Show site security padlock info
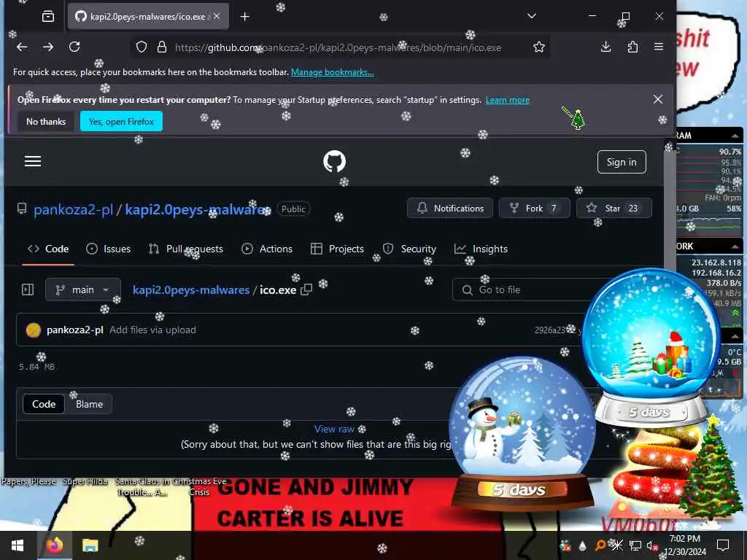Image resolution: width=747 pixels, height=560 pixels. tap(162, 47)
